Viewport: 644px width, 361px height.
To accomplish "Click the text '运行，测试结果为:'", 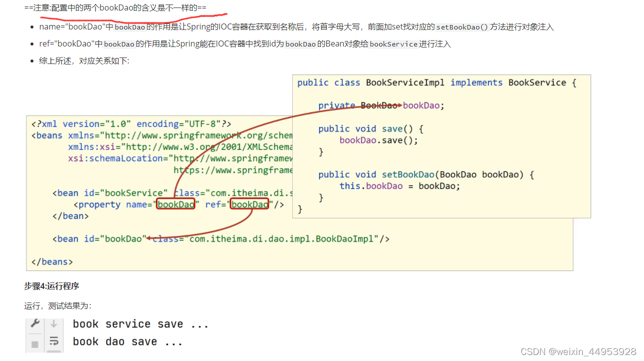I will click(58, 306).
